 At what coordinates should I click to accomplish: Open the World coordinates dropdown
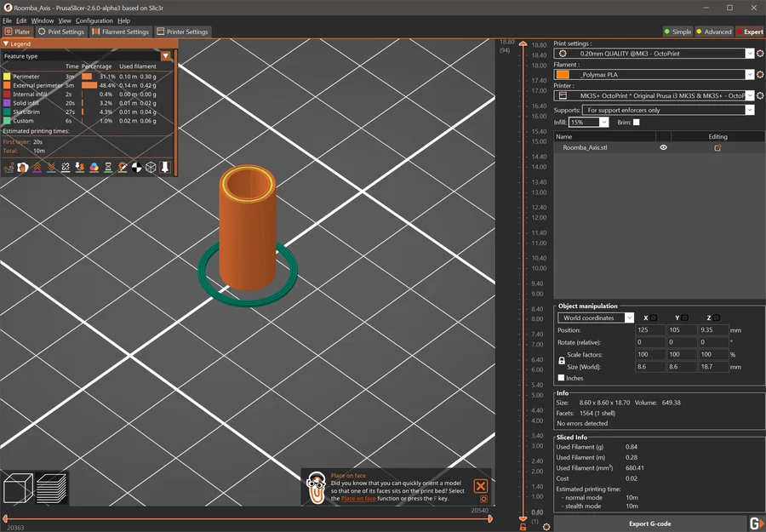[629, 317]
